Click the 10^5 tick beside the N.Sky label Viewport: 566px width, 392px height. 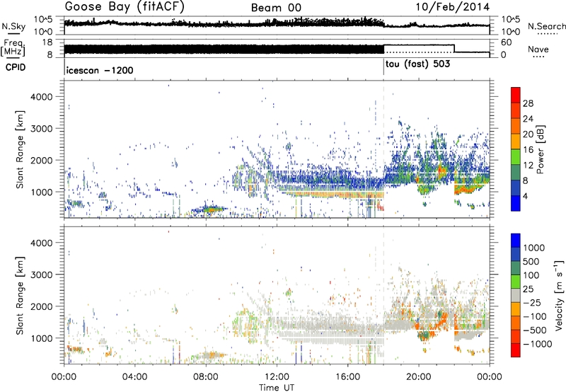(x=43, y=20)
